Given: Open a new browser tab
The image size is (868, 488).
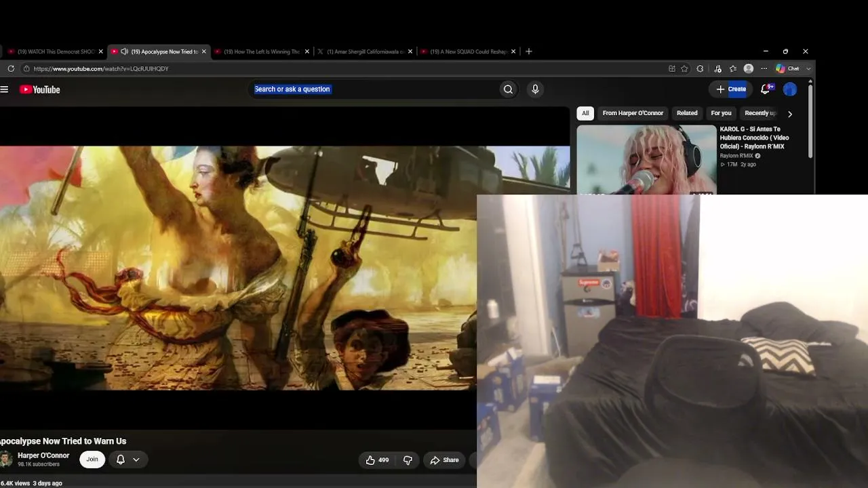Looking at the screenshot, I should [529, 52].
